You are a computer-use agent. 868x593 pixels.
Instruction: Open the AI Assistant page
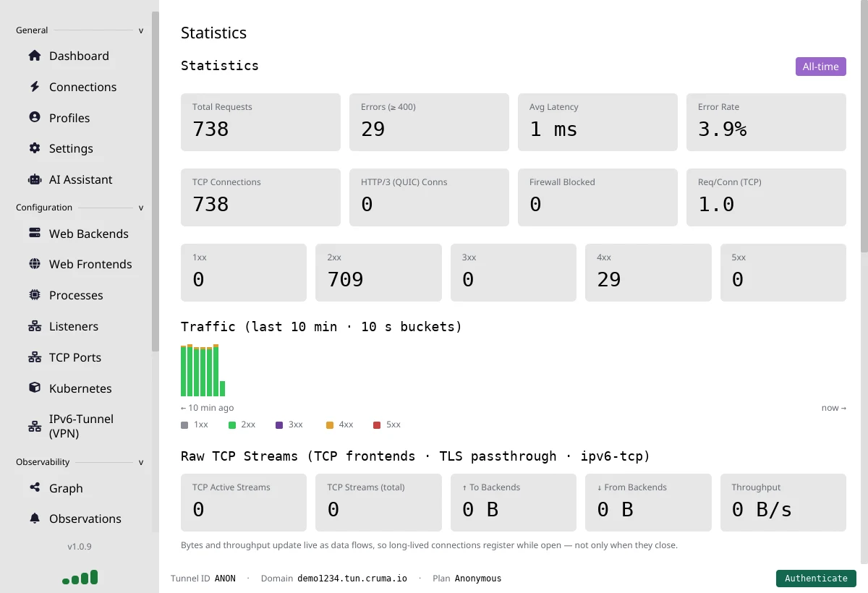[x=79, y=179]
